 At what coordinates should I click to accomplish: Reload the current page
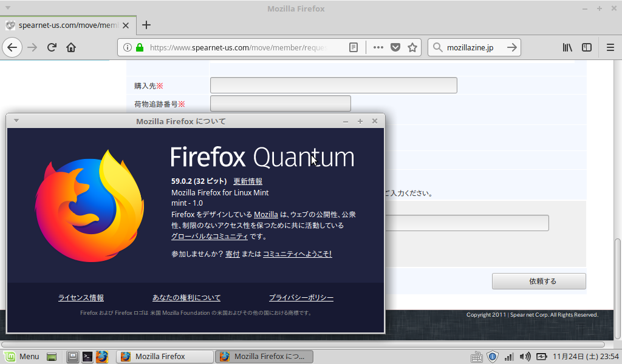click(52, 47)
